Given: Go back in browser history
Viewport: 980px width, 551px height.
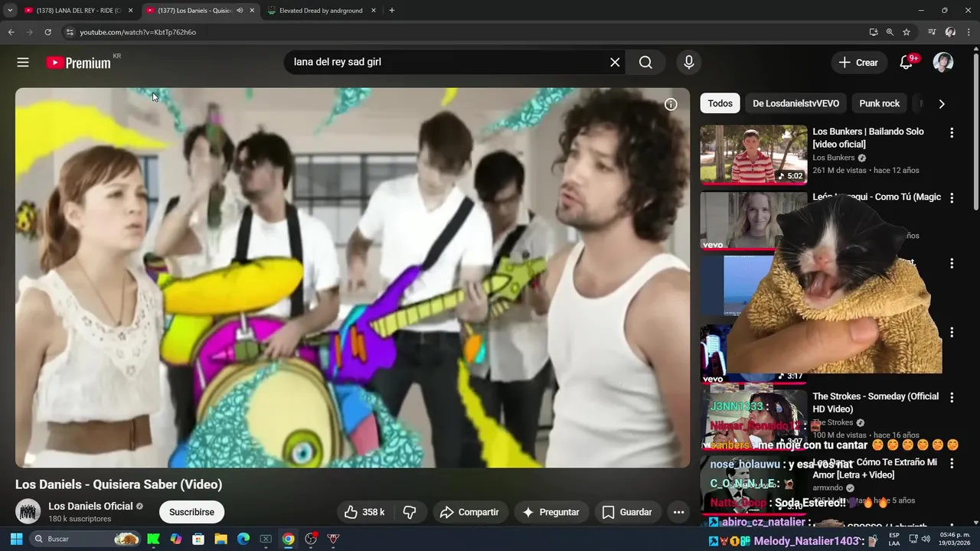Looking at the screenshot, I should coord(11,32).
